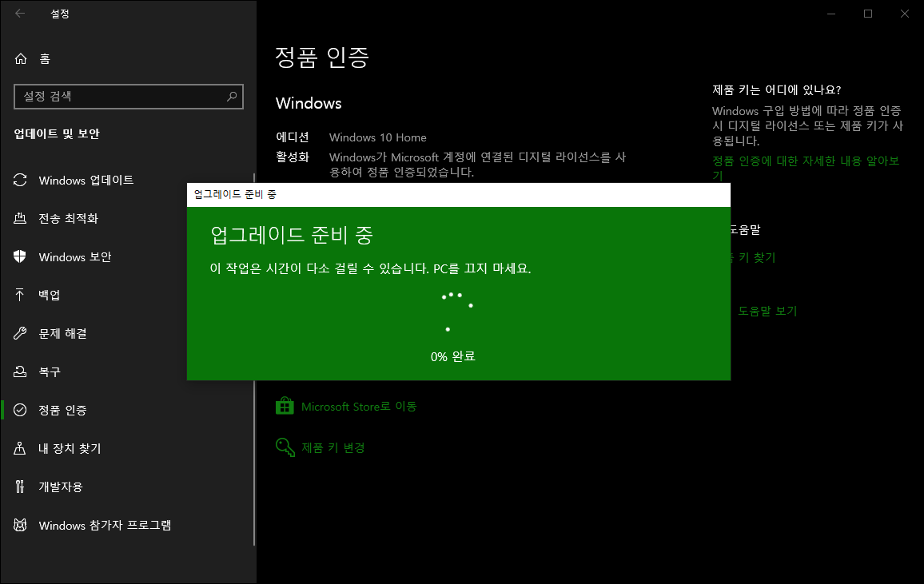
Task: Select the 문제 해결 wrench icon
Action: tap(20, 333)
